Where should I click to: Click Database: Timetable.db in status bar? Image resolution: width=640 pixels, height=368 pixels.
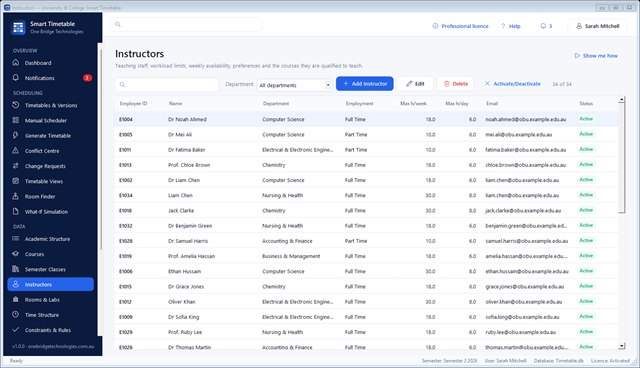(x=559, y=361)
